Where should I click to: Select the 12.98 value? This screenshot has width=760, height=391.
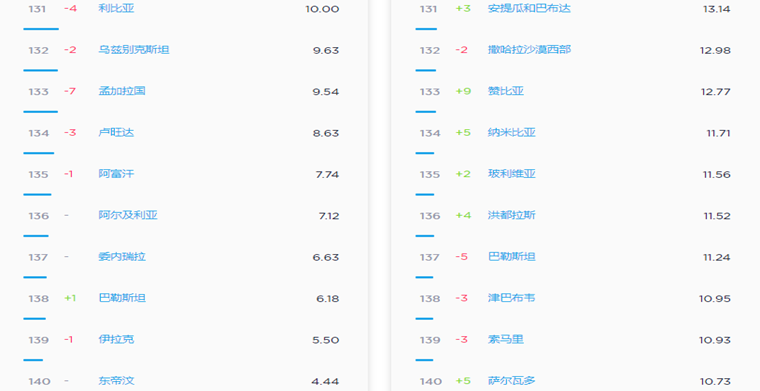coord(715,50)
